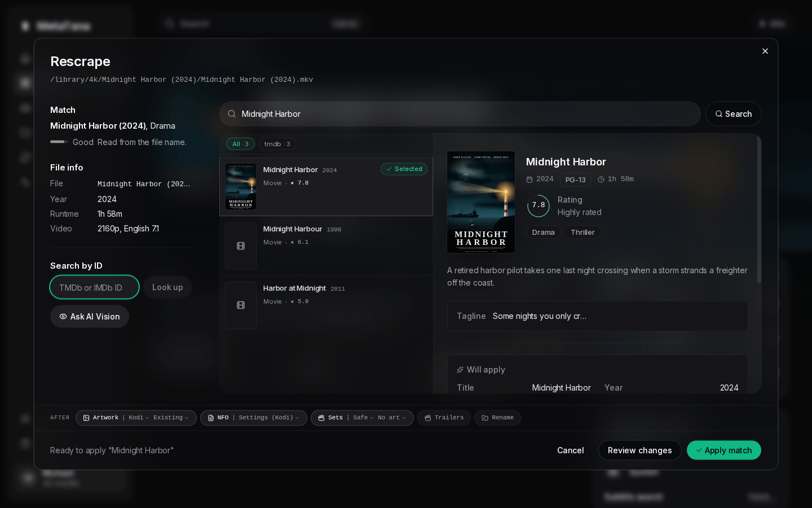
Task: Click the truncated file name value in File info
Action: coord(144,184)
